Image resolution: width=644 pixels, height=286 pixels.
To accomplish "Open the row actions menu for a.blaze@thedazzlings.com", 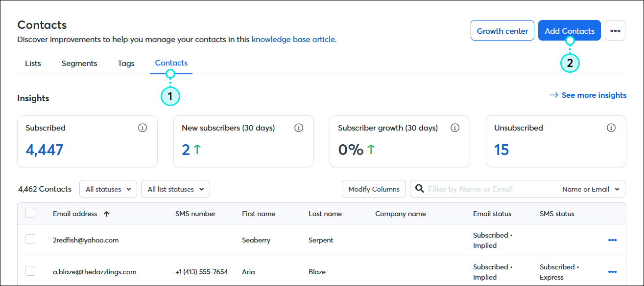I will [612, 272].
